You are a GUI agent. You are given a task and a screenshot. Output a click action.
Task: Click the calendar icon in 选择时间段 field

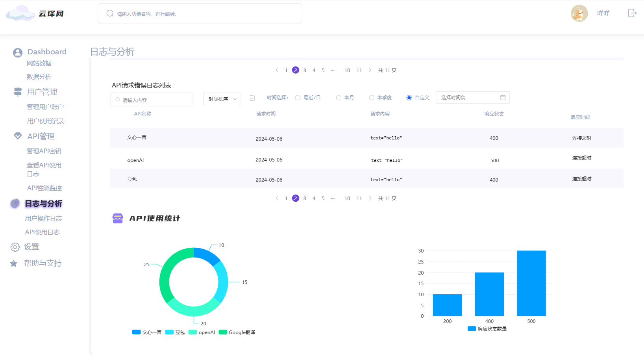503,97
